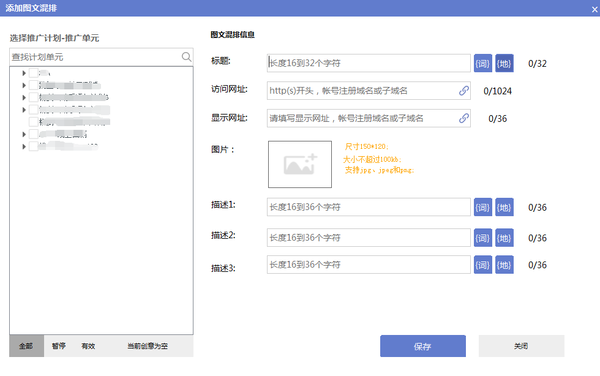Viewport: 600px width, 376px height.
Task: Click into the 描述3 input field
Action: [x=369, y=265]
